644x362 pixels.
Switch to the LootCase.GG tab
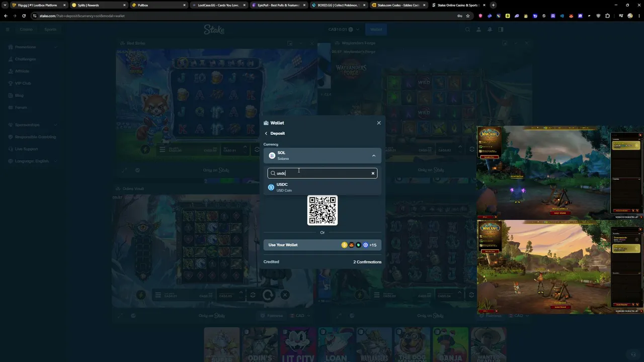218,5
